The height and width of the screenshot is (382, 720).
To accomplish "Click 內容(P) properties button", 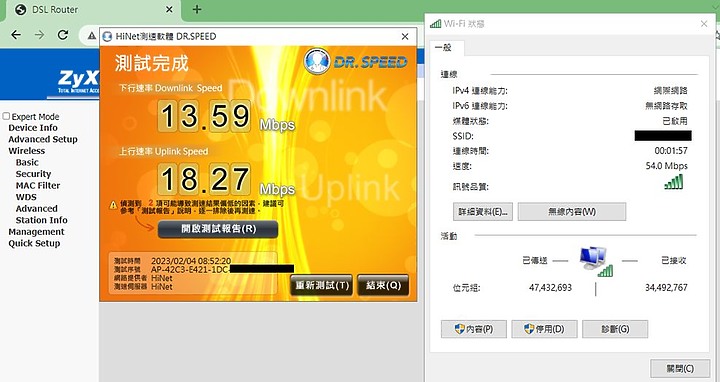I will (474, 329).
